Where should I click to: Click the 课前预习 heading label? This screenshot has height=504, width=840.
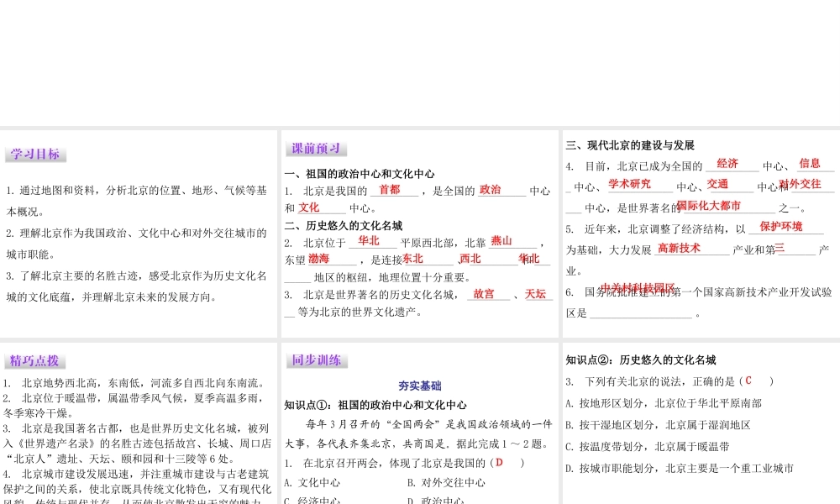tap(316, 149)
